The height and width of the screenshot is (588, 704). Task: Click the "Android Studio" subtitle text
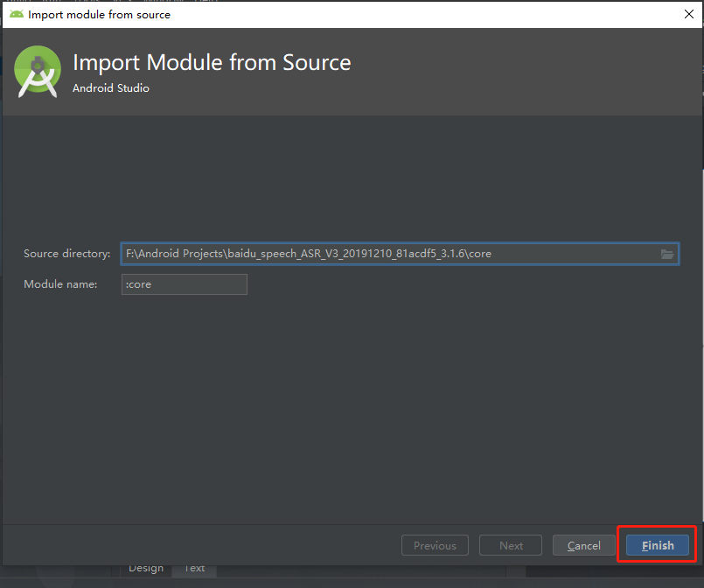(111, 88)
